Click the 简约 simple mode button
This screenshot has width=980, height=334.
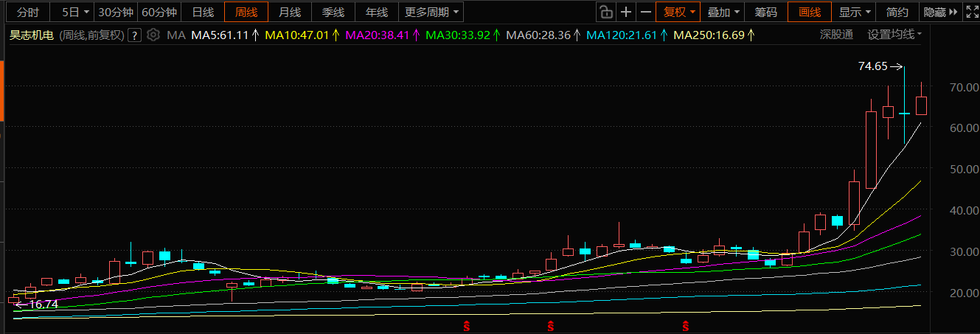897,12
